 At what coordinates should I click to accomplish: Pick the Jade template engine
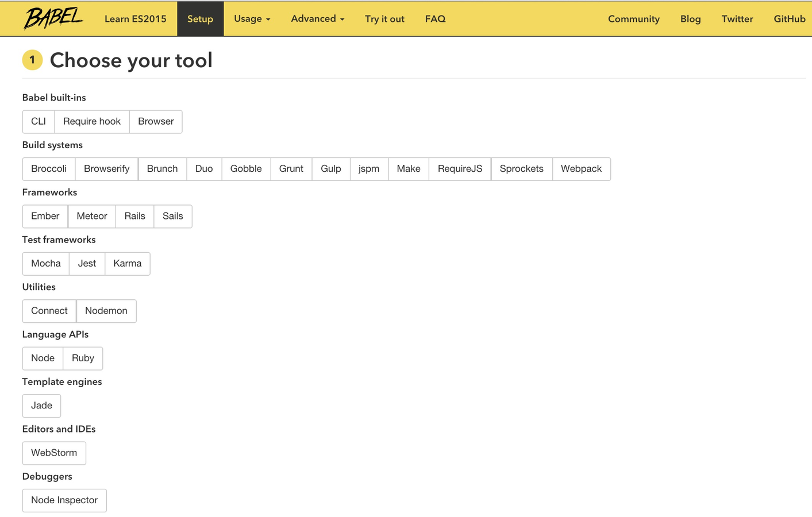42,406
